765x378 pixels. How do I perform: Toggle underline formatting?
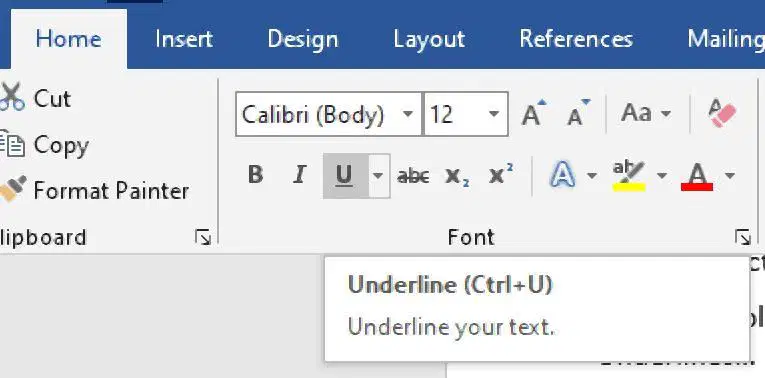click(x=344, y=176)
